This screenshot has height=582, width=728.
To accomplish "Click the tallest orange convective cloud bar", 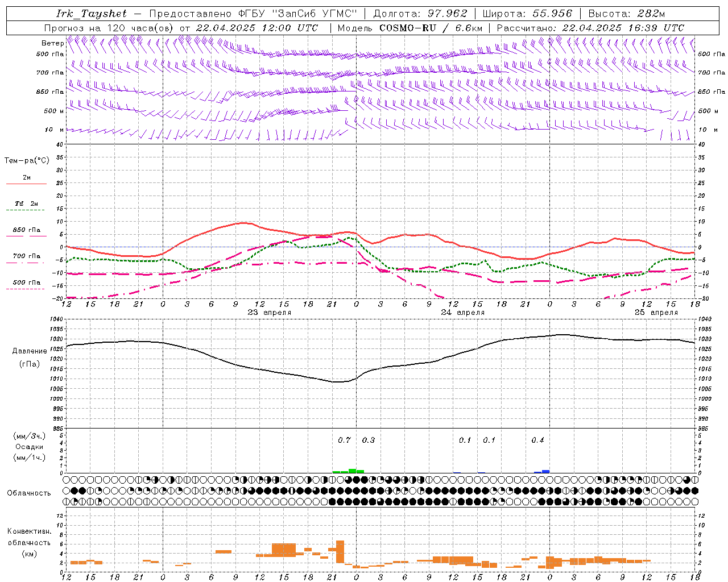I will click(x=340, y=551).
